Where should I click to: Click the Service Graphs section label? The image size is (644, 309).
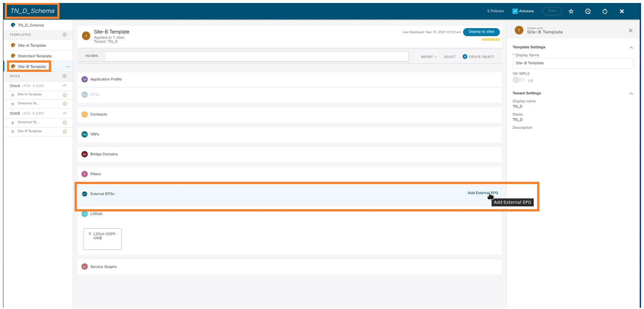(104, 267)
